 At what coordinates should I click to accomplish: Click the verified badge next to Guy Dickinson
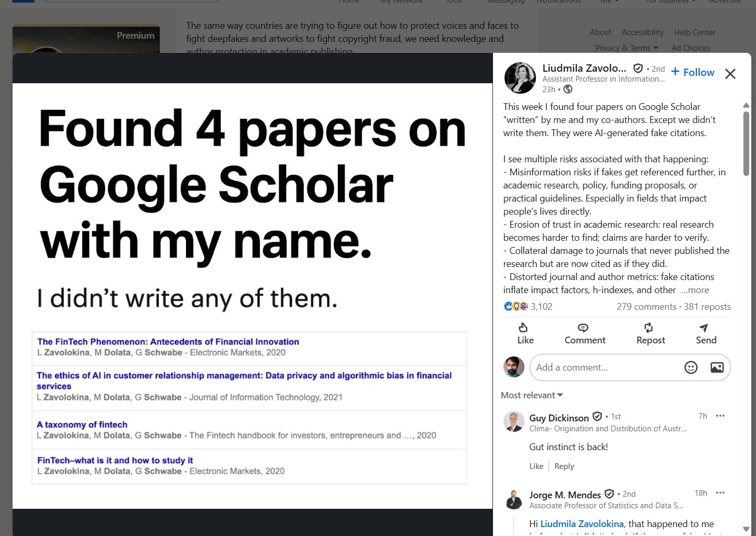coord(597,417)
